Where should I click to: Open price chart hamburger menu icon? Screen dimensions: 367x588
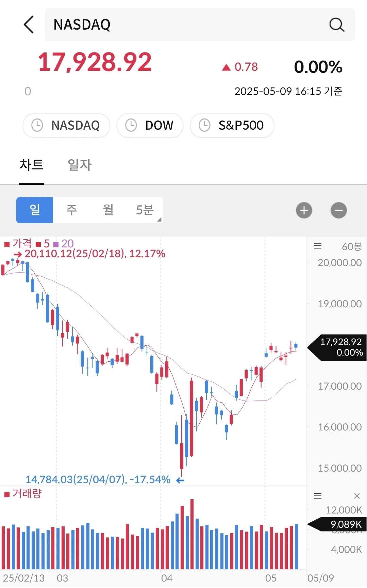[317, 246]
